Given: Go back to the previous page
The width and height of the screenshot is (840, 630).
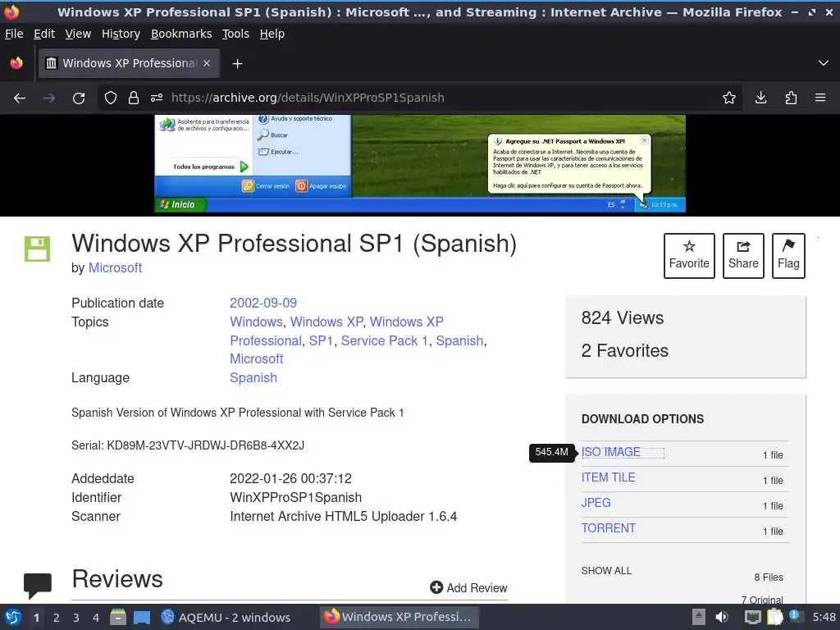Looking at the screenshot, I should (20, 98).
